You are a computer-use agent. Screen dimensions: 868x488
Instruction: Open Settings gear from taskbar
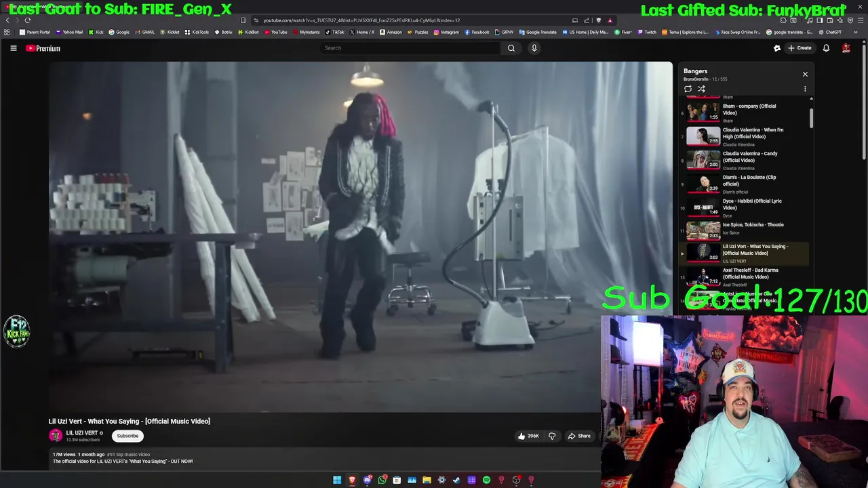pyautogui.click(x=441, y=480)
